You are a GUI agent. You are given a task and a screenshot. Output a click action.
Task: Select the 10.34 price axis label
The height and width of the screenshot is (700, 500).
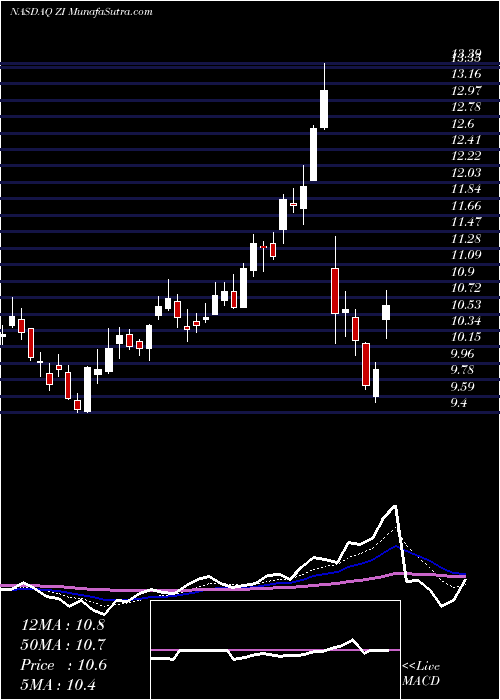(x=466, y=321)
